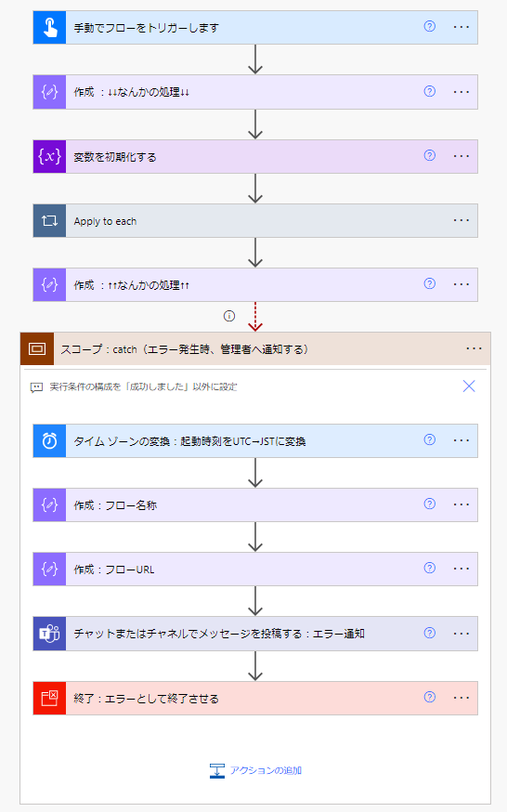Open help for 手動でフローをトリガーします

[429, 26]
